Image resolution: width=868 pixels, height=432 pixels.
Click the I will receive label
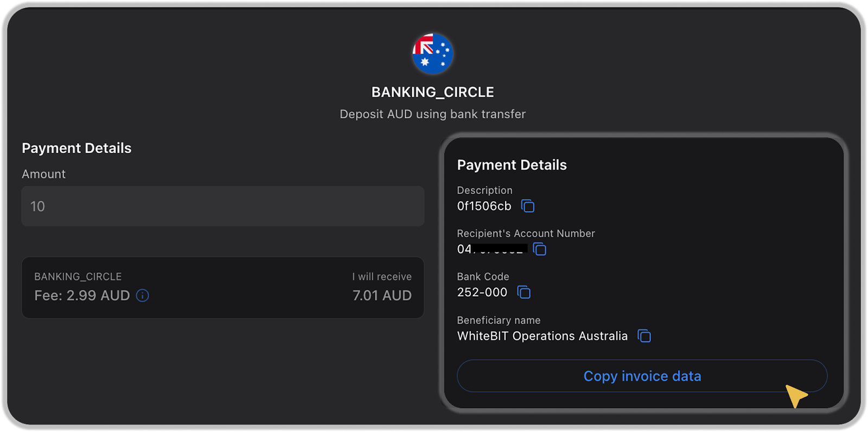click(382, 277)
